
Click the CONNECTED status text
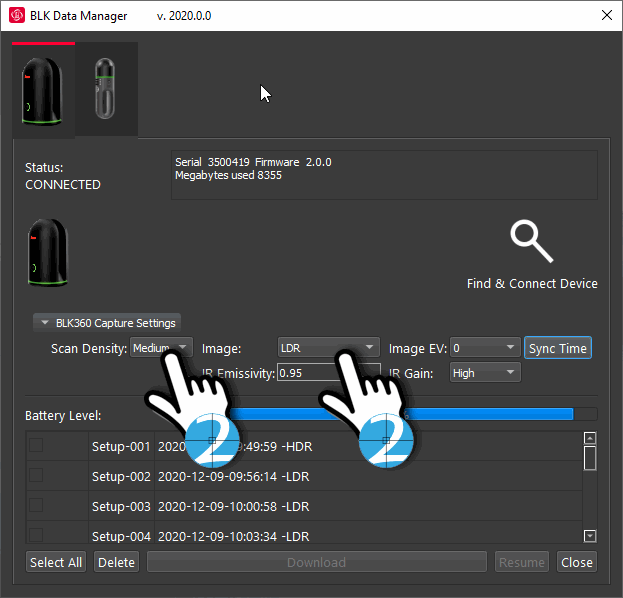[63, 185]
